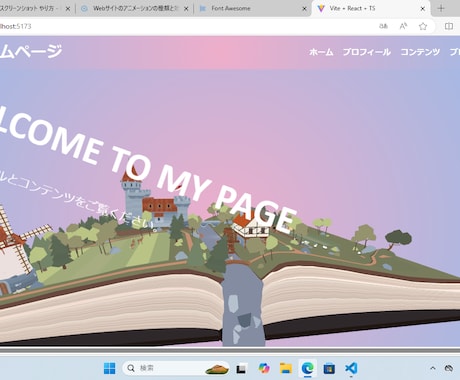Open Task View from the taskbar
The width and height of the screenshot is (460, 380).
(241, 368)
